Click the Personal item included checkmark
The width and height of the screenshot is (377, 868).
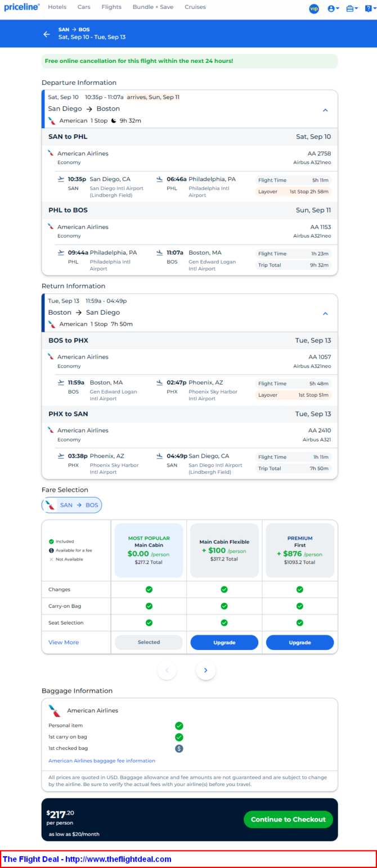click(x=179, y=726)
